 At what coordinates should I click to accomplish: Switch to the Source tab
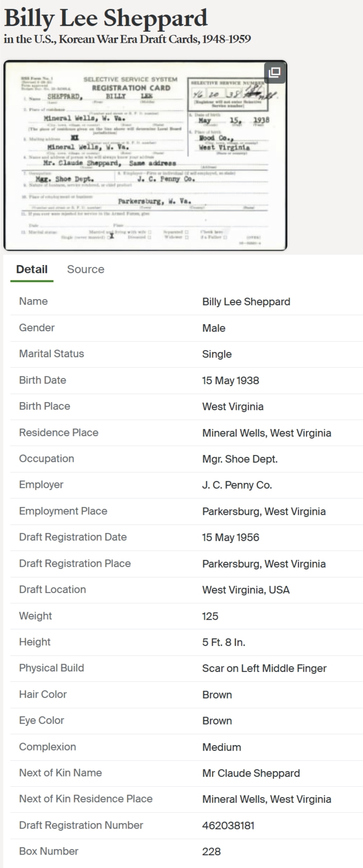point(86,269)
